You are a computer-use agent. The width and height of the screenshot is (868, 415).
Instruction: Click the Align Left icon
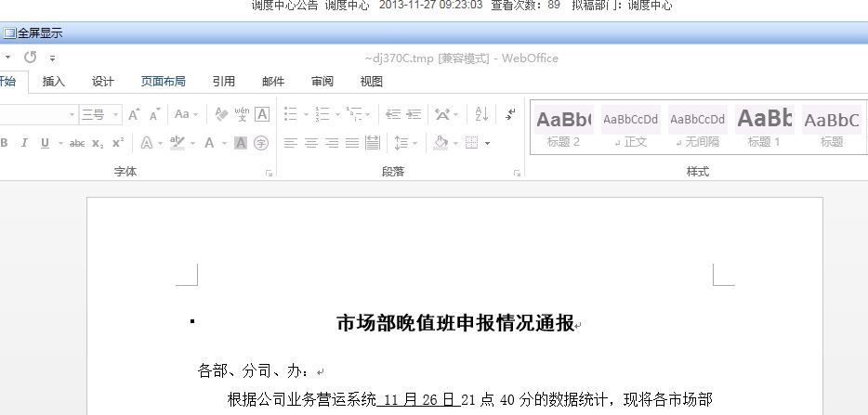pos(291,143)
